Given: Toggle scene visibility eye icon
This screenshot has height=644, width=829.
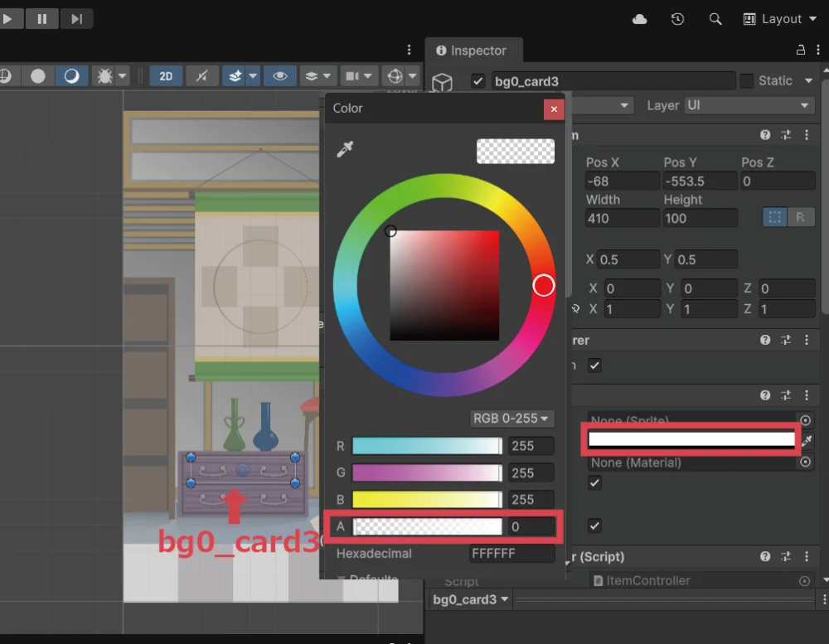Looking at the screenshot, I should pyautogui.click(x=280, y=76).
